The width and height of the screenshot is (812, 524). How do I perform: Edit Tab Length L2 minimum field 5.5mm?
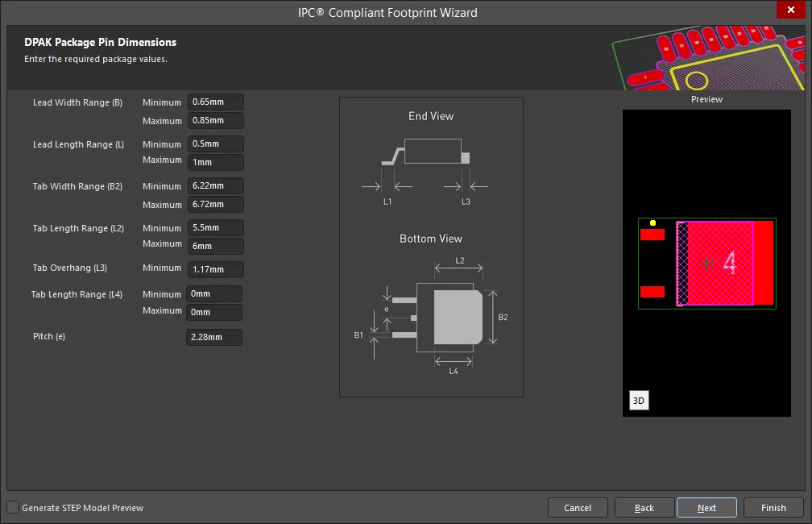point(215,227)
